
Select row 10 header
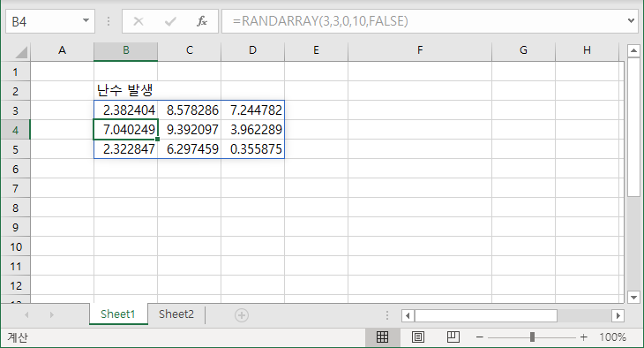tap(16, 246)
